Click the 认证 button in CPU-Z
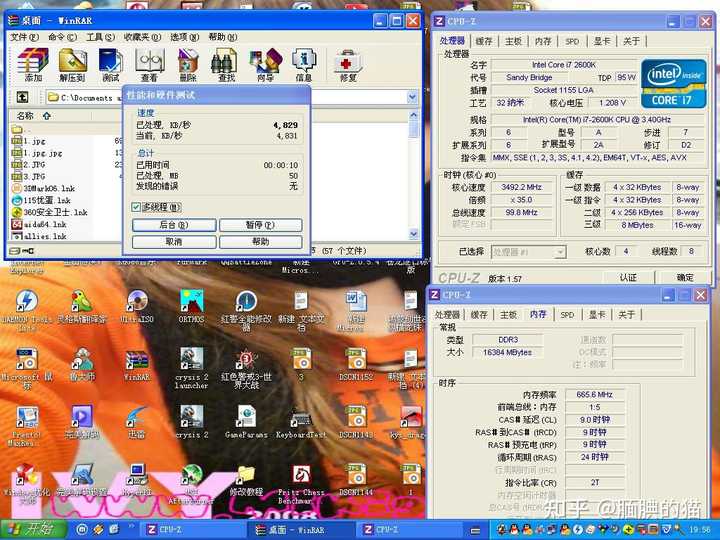This screenshot has height=540, width=720. pyautogui.click(x=628, y=277)
